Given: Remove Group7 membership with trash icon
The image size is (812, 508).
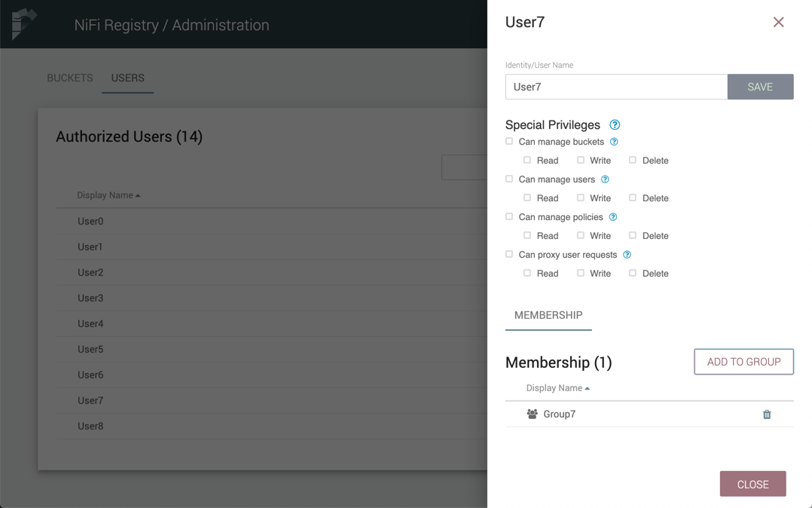Looking at the screenshot, I should (767, 415).
